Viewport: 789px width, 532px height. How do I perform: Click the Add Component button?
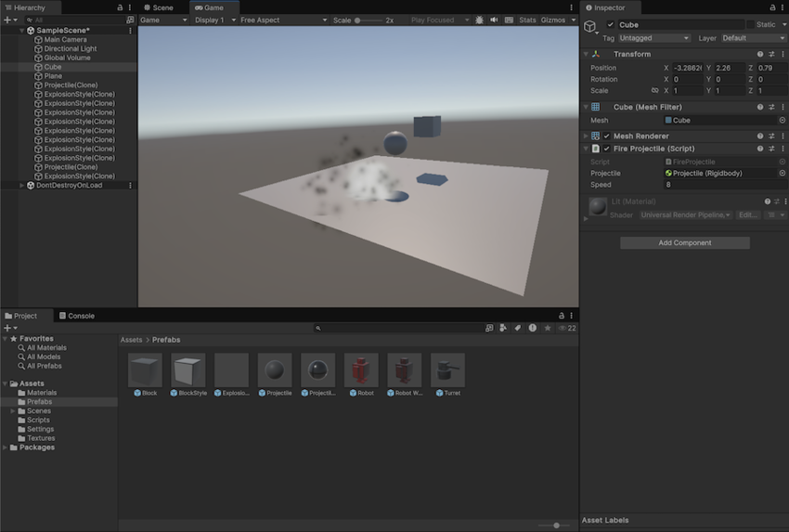(684, 243)
